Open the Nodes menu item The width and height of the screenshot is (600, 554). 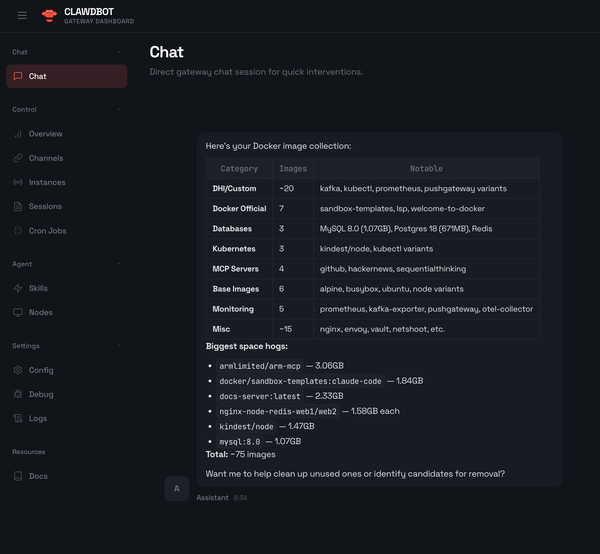40,312
